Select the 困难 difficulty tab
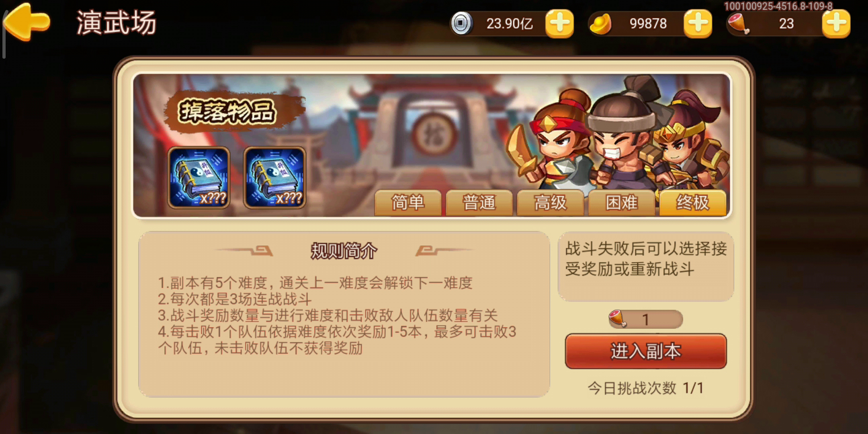868x434 pixels. (x=621, y=203)
